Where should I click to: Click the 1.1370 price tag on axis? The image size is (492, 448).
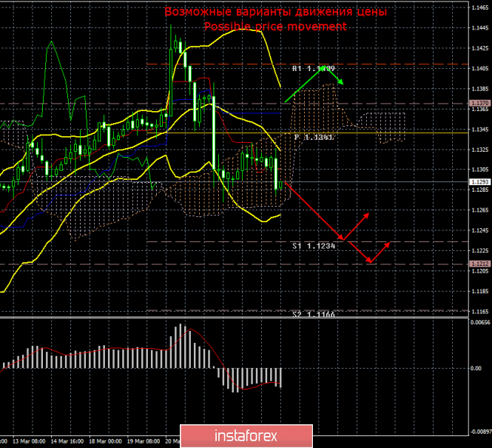click(478, 104)
